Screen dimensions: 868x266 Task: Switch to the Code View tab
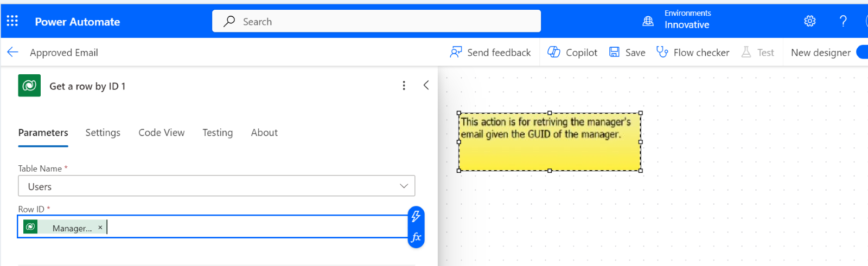pyautogui.click(x=161, y=133)
